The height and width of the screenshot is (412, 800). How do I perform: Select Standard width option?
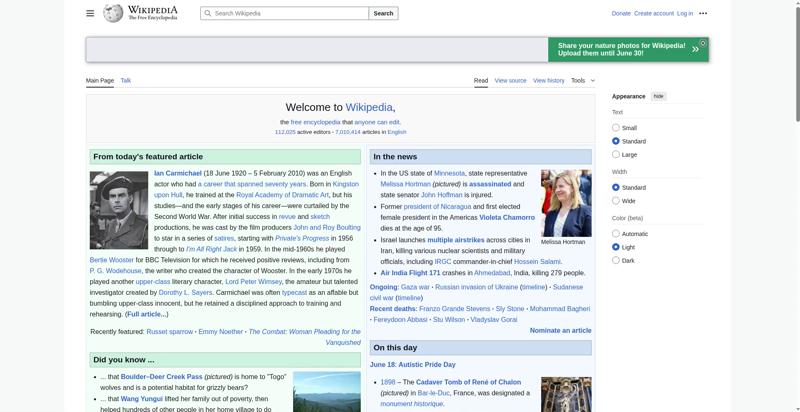(x=616, y=187)
